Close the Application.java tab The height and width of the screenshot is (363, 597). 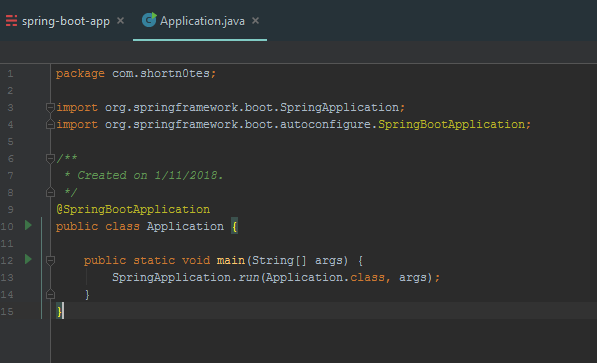coord(255,21)
